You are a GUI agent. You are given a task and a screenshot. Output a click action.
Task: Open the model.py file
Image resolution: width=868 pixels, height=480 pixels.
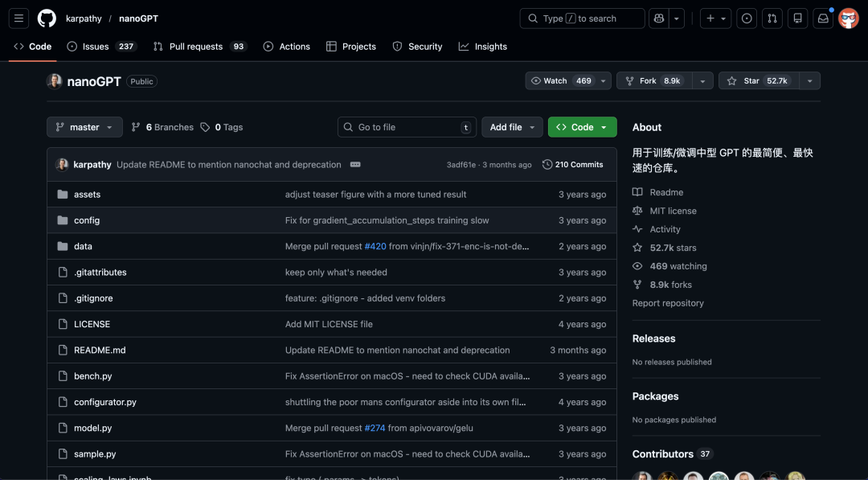point(92,429)
